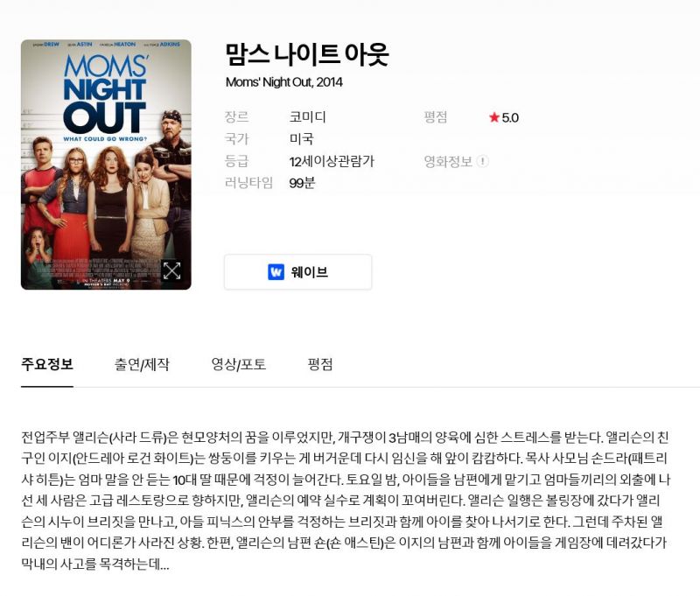700x596 pixels.
Task: Open the Moms' Night Out poster image
Action: [x=106, y=165]
